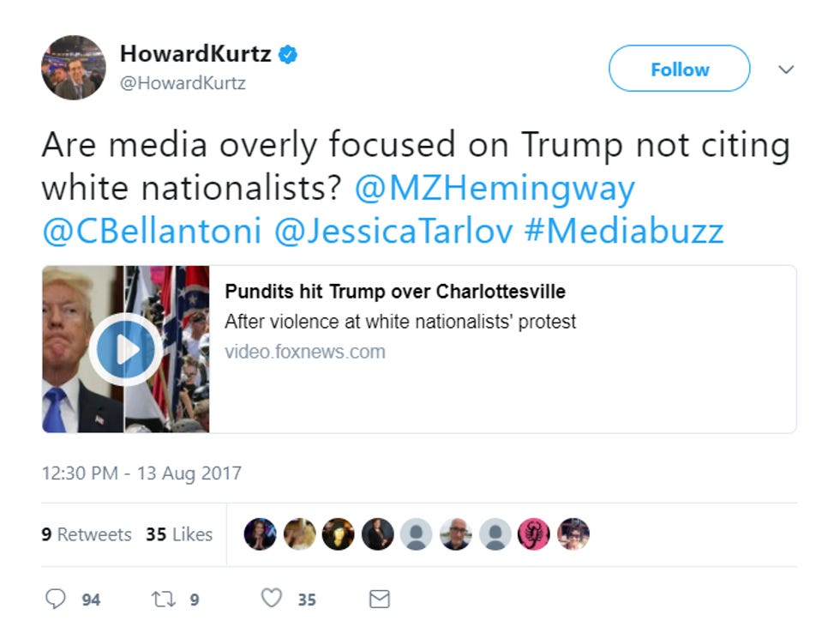Image resolution: width=840 pixels, height=627 pixels.
Task: Click the pink scorpion liker avatar
Action: (x=533, y=534)
